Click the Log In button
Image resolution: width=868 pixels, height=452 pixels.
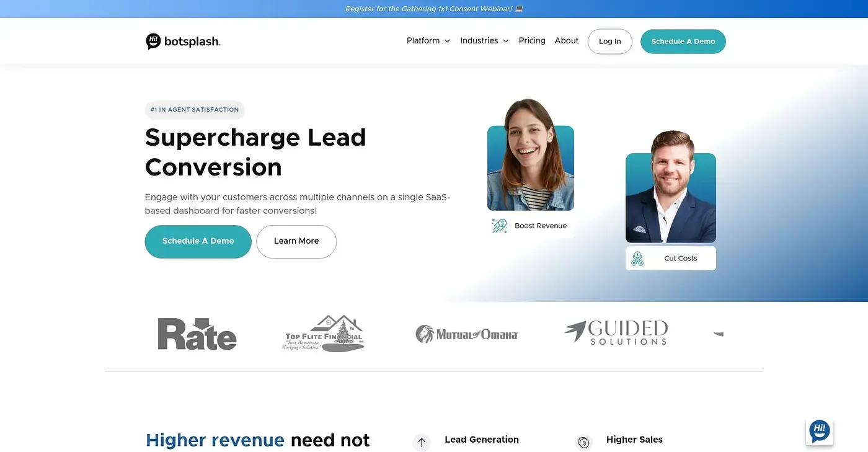coord(610,42)
